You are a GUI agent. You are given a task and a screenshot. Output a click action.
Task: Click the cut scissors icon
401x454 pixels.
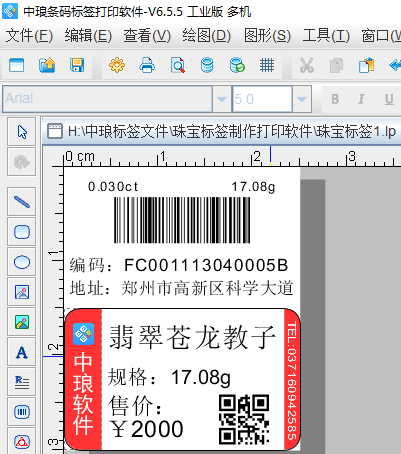point(307,65)
